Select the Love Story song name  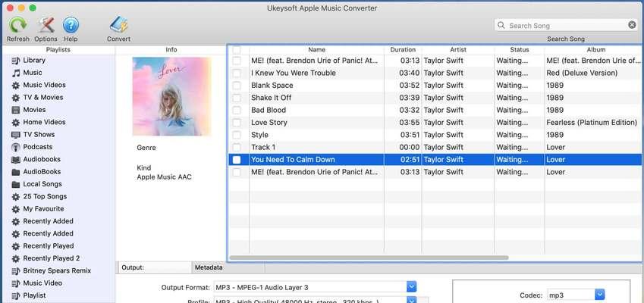point(269,122)
